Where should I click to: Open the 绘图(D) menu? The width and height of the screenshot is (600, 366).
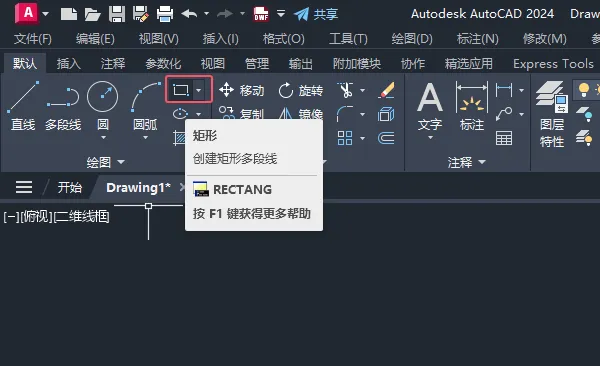click(412, 39)
